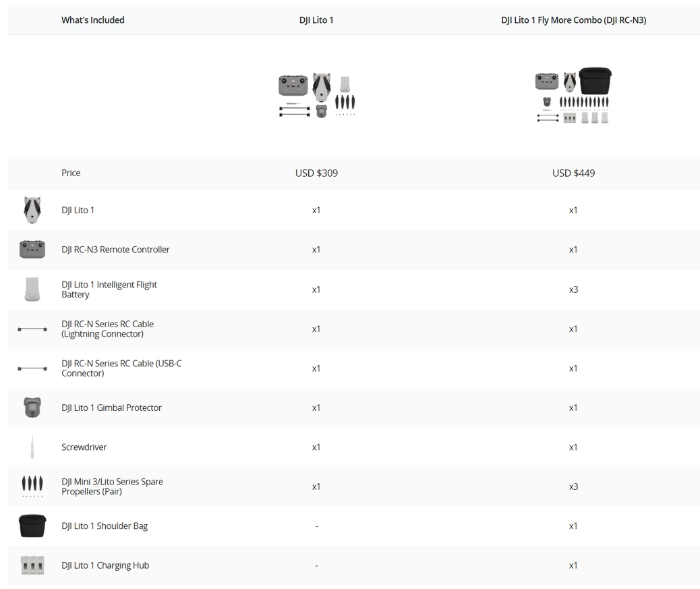Click the 'USD $449' price
The image size is (700, 589).
point(574,173)
